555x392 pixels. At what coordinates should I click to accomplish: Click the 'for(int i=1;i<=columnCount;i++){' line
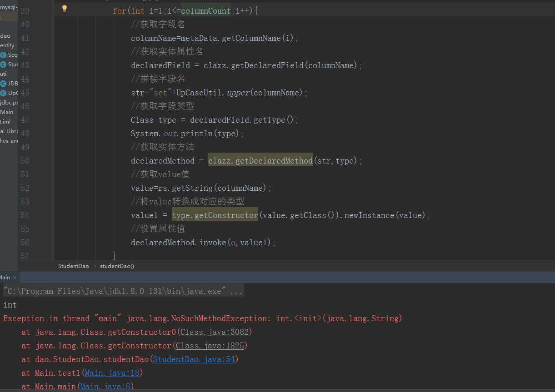(x=185, y=11)
